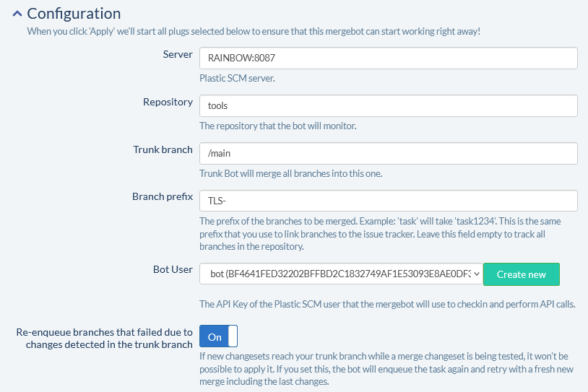Click the Re-enqueue branches option label
588x392 pixels.
coord(104,339)
